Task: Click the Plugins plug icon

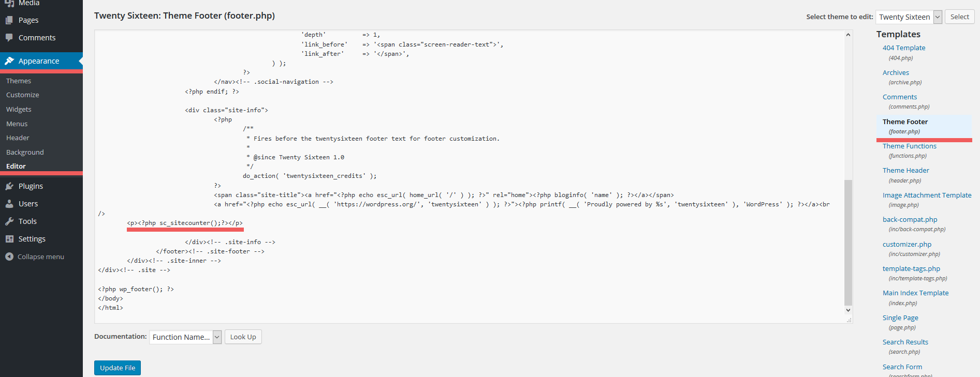Action: point(9,186)
